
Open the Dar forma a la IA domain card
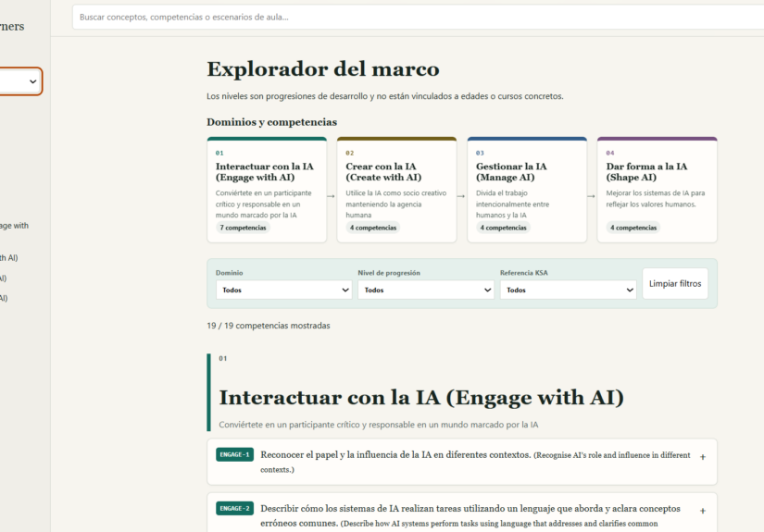658,190
